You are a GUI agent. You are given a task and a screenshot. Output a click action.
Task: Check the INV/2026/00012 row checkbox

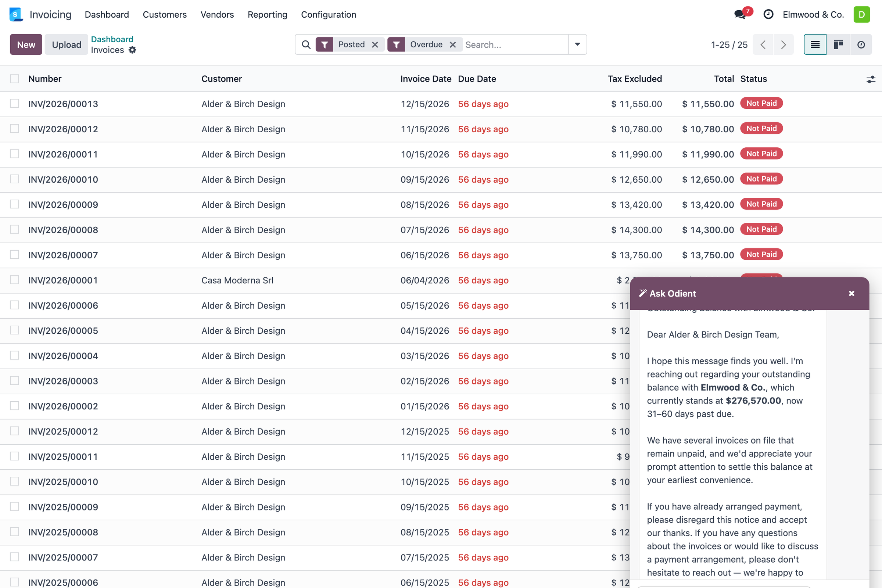pyautogui.click(x=15, y=129)
